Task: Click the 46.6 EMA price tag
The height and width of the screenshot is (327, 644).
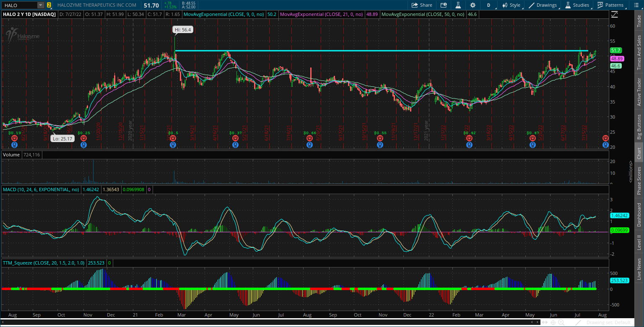Action: coord(615,66)
